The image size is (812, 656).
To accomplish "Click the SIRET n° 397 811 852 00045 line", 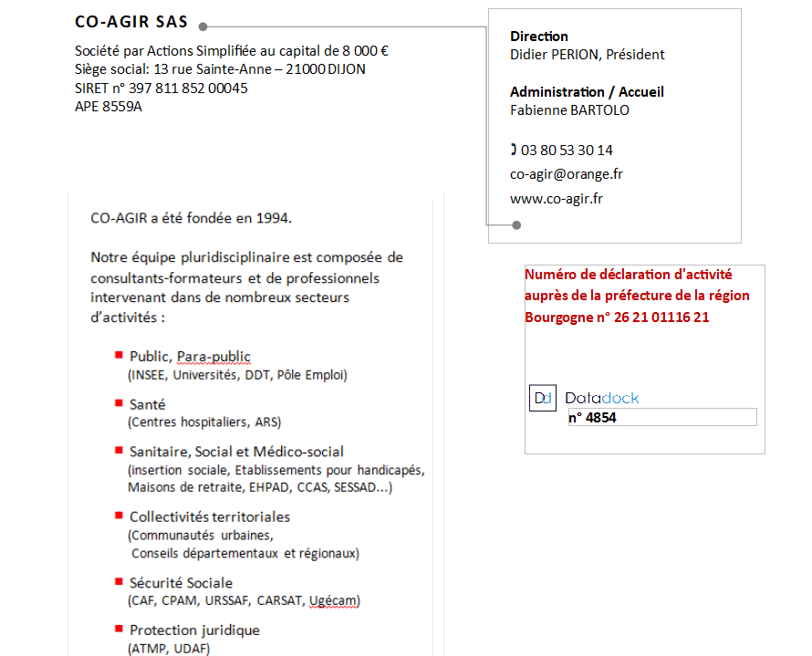I will pos(161,89).
